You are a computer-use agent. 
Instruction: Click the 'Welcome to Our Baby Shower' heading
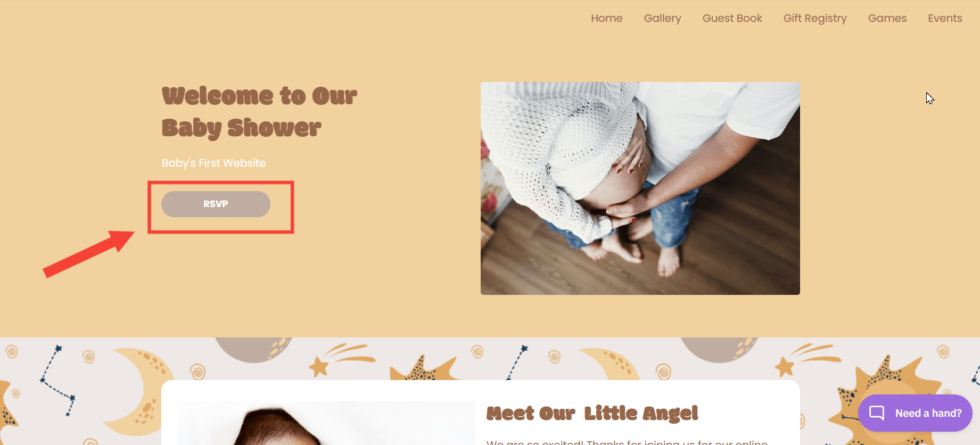click(259, 112)
